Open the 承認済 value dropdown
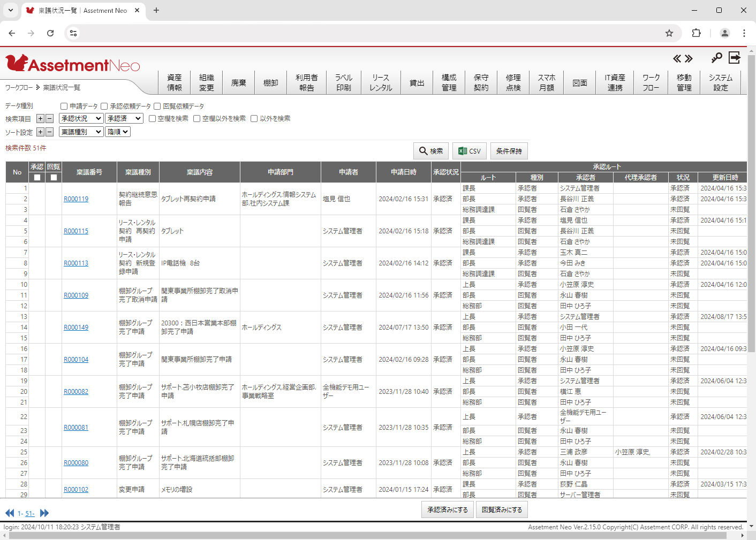This screenshot has height=540, width=756. pos(124,118)
